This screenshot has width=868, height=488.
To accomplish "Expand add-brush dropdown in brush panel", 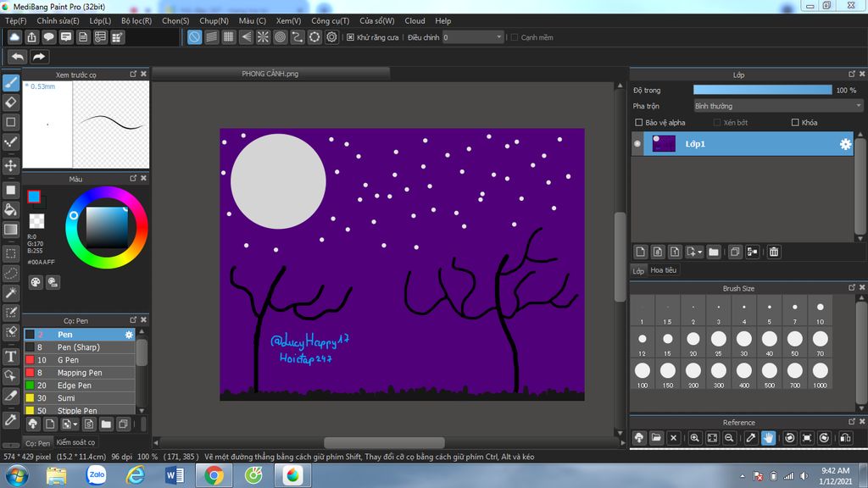I will coord(75,424).
